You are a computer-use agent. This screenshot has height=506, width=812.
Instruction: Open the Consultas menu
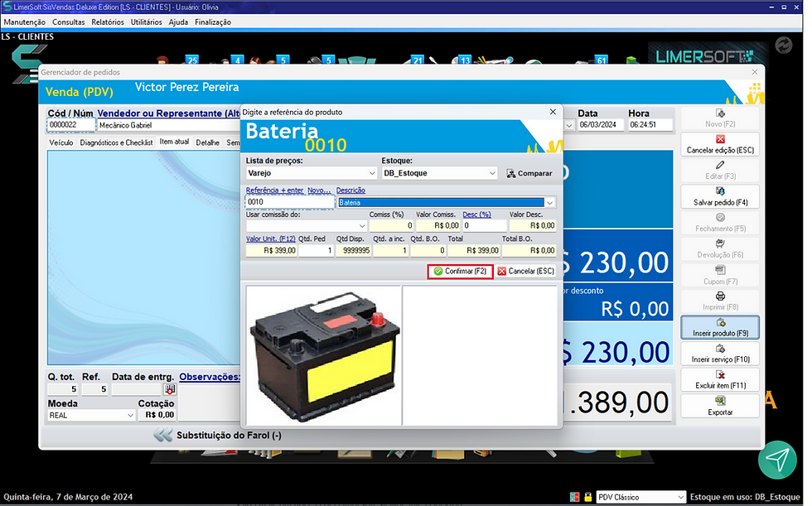coord(68,22)
